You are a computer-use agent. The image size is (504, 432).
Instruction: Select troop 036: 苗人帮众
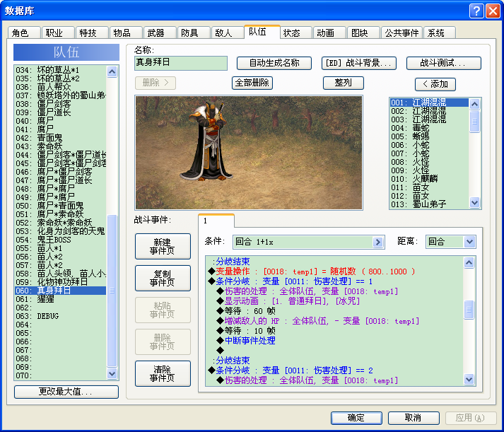pyautogui.click(x=60, y=87)
